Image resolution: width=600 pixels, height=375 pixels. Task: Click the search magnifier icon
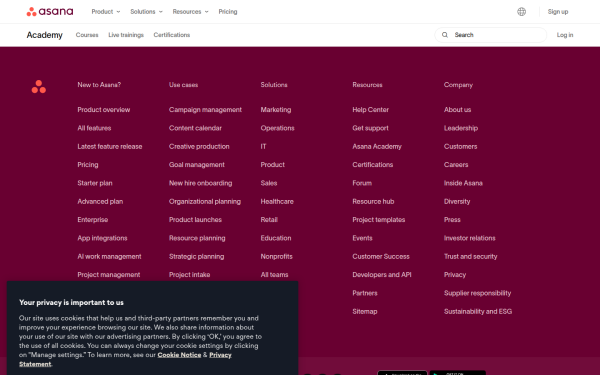[445, 35]
